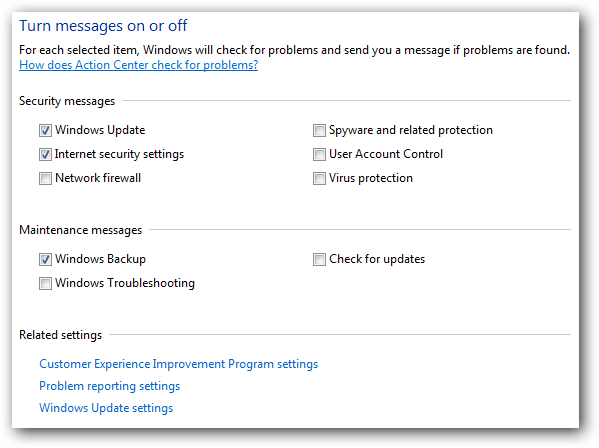Open Problem reporting settings link
Viewport: 599px width, 448px height.
[110, 386]
